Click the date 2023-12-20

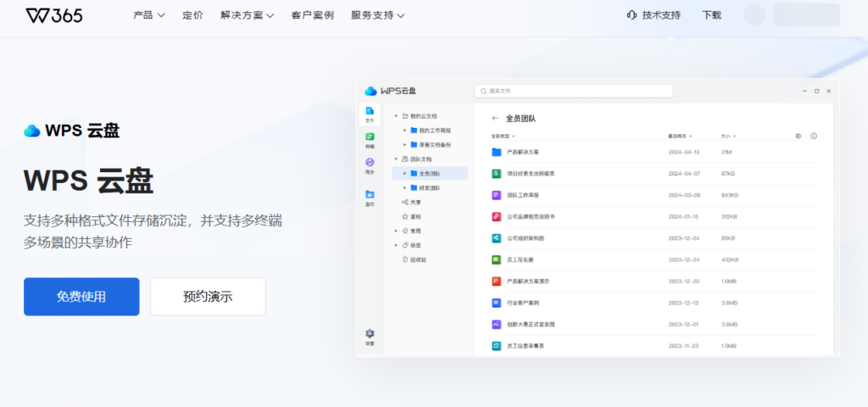click(x=684, y=282)
